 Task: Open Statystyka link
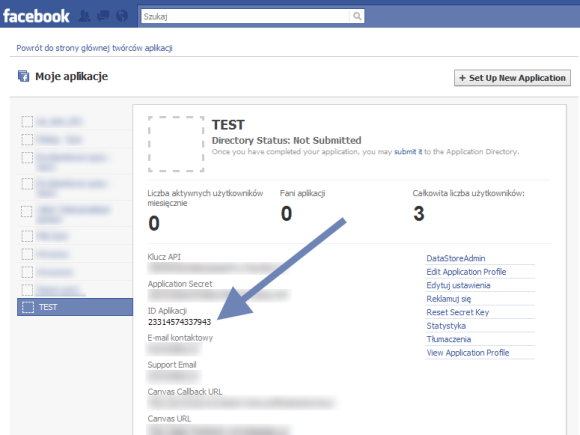click(x=446, y=326)
